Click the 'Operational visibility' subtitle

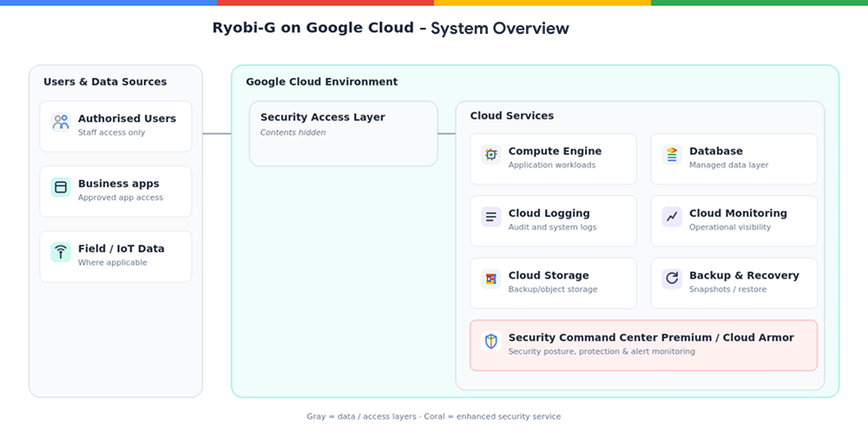(730, 227)
